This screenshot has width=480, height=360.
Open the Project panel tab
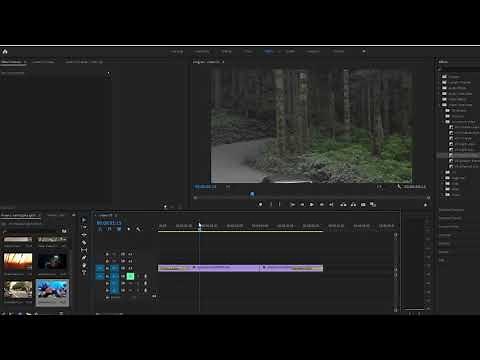(x=20, y=215)
